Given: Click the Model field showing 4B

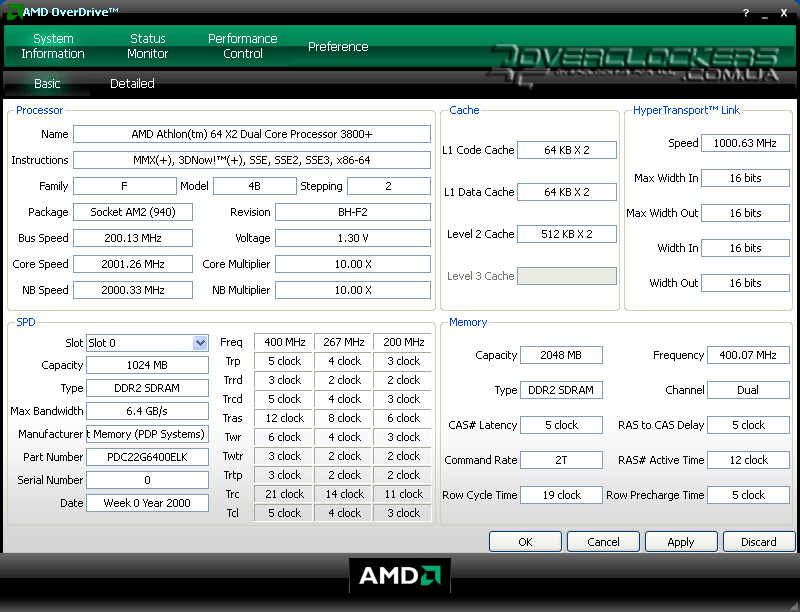Looking at the screenshot, I should tap(255, 186).
